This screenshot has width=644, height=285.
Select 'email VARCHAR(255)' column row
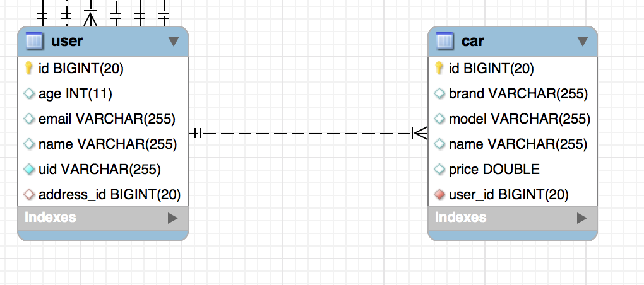click(107, 119)
